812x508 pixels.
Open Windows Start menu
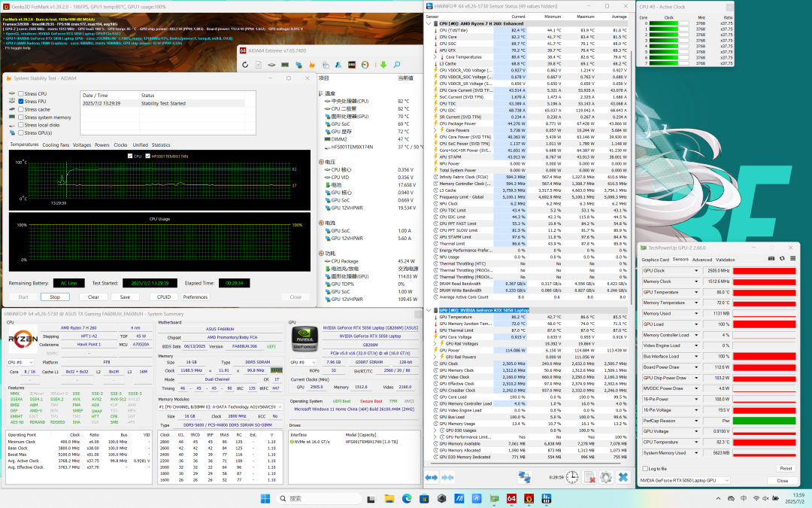point(265,499)
